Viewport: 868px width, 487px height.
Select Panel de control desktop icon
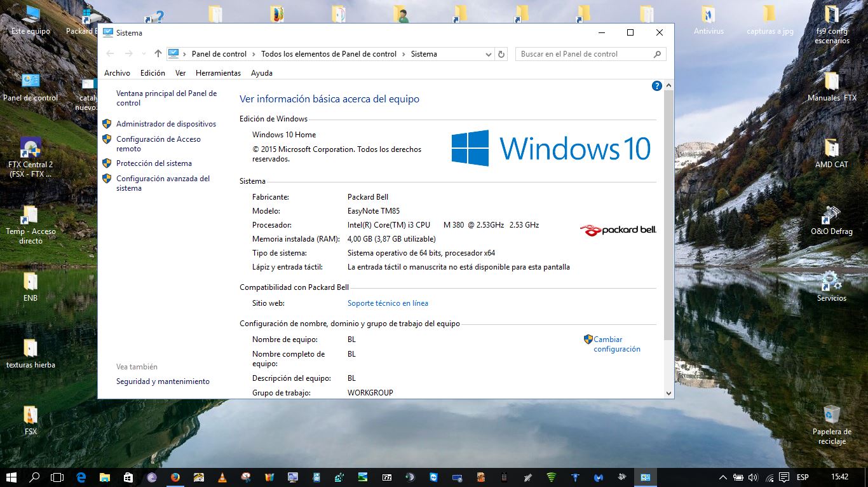click(x=31, y=88)
